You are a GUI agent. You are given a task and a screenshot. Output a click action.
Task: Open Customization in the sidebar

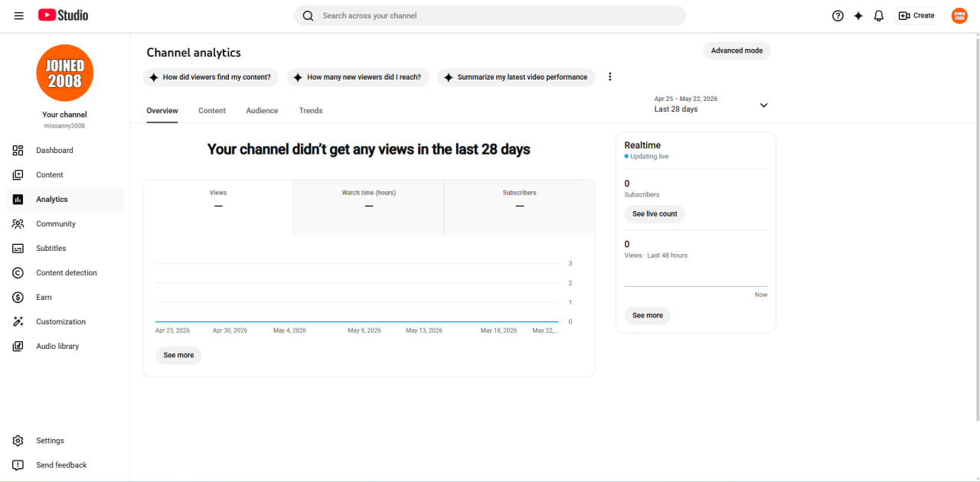point(64,321)
